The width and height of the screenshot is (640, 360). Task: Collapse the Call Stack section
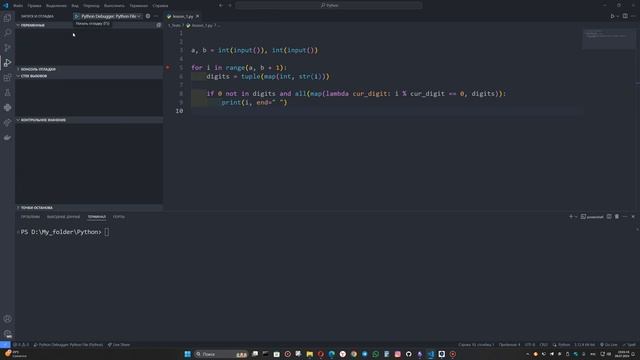click(89, 76)
